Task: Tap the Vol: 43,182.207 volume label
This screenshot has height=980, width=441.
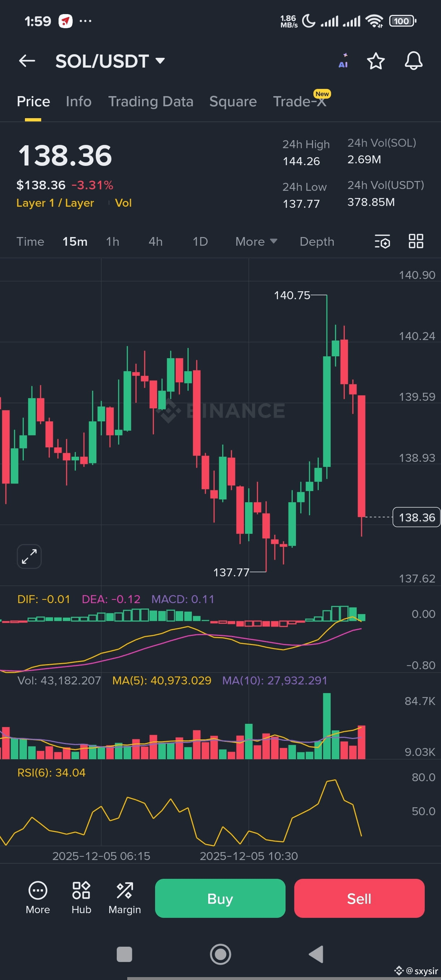Action: (x=59, y=680)
